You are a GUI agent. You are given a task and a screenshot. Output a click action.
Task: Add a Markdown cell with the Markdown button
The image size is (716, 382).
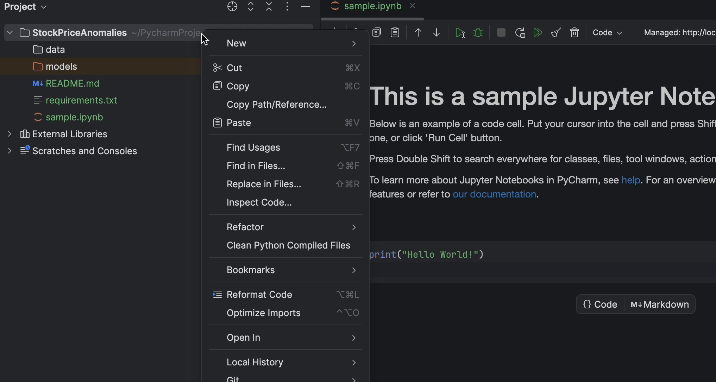[x=659, y=304]
